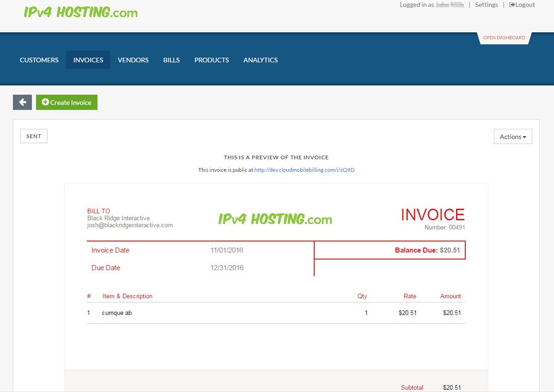Image resolution: width=554 pixels, height=392 pixels.
Task: Click the SENT status badge
Action: [34, 136]
